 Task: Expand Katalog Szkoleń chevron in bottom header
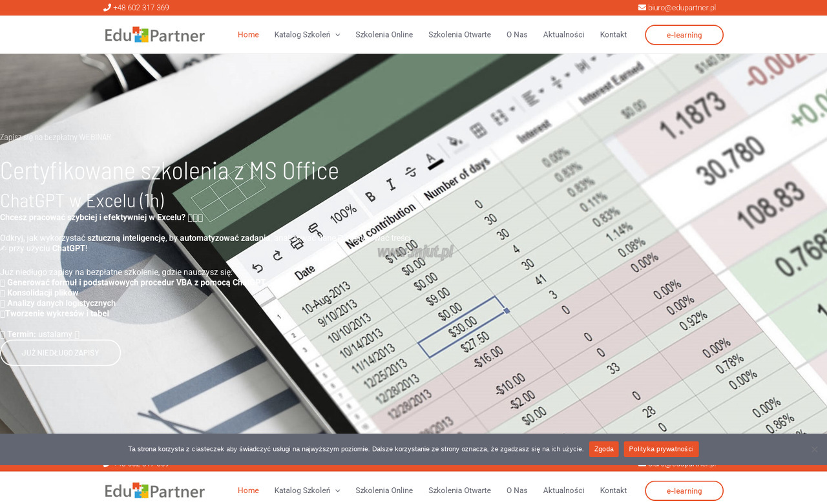tap(337, 490)
